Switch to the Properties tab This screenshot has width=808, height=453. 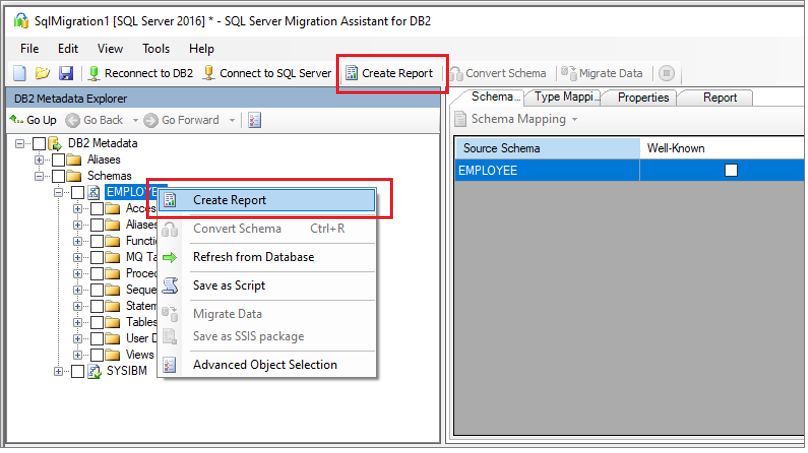(x=642, y=98)
